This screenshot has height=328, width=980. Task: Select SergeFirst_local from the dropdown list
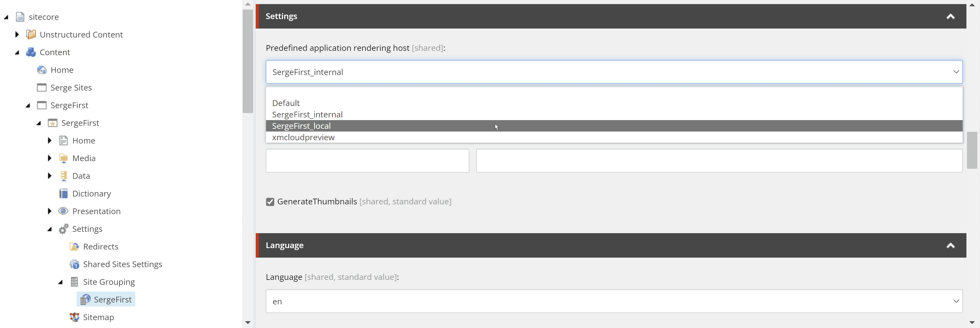click(x=301, y=126)
